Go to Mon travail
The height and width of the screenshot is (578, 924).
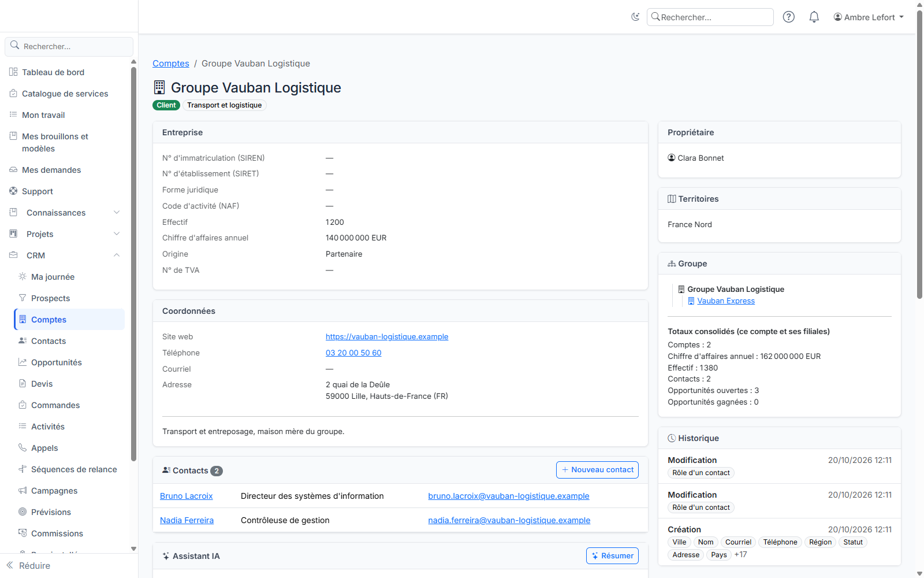(43, 115)
